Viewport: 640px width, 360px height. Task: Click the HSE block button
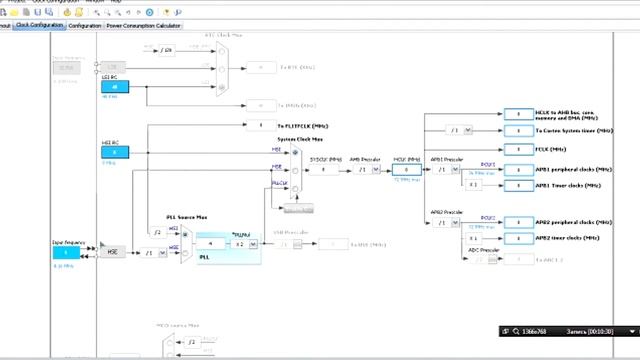[113, 252]
